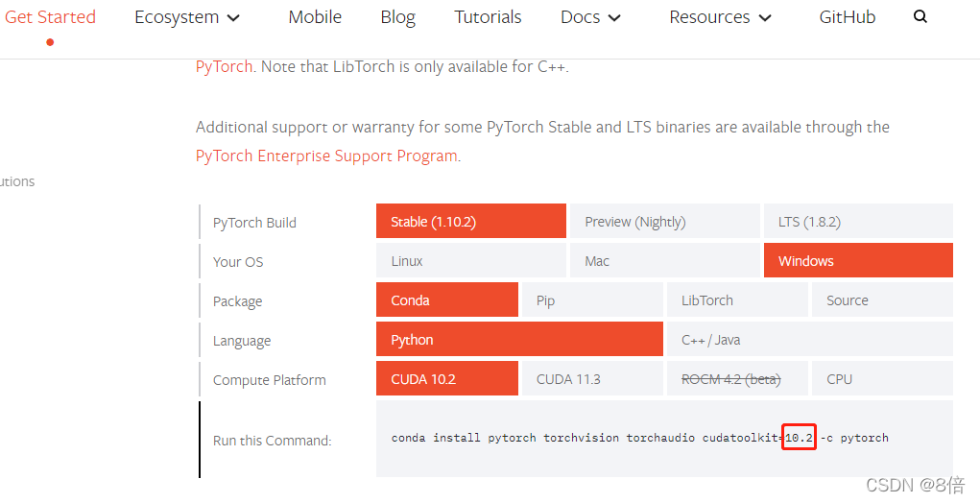Screen dimensions: 980x503
Task: Select the Stable (1.10.2) build option
Action: click(x=471, y=221)
